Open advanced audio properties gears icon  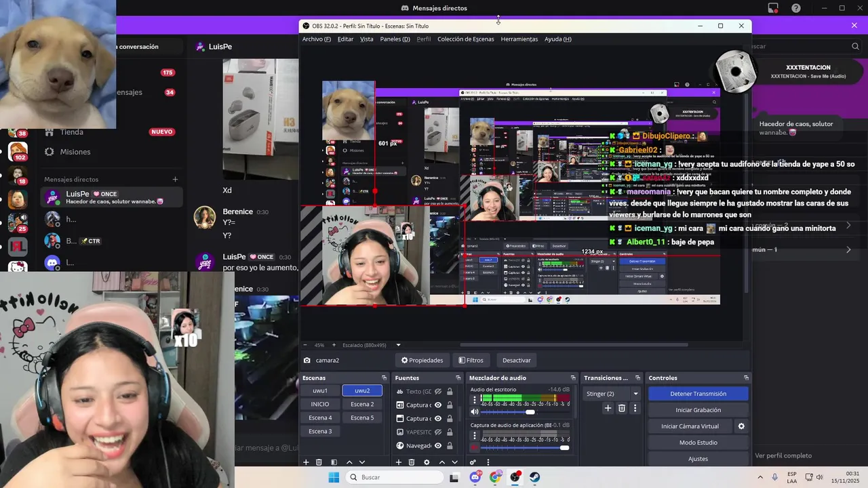473,462
